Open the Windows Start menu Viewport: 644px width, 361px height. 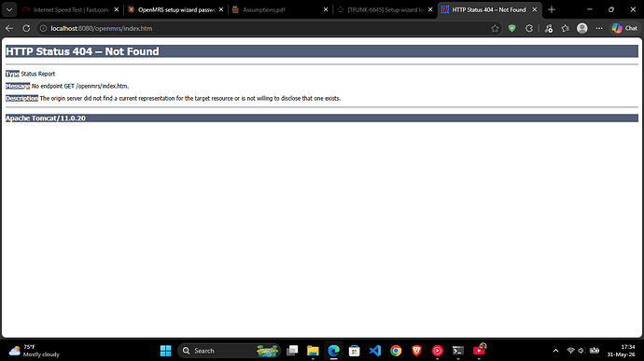pos(165,351)
